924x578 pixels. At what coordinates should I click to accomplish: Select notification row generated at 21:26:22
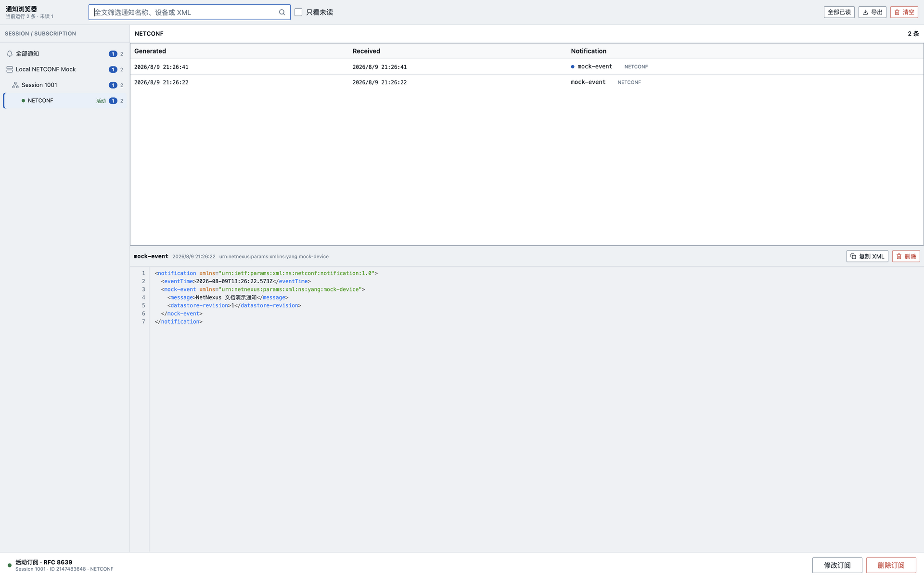pos(526,82)
